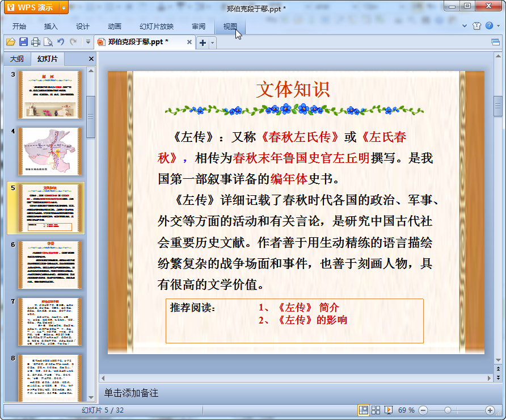Open the WPS 演示 dropdown arrow
This screenshot has height=420, width=506.
coord(64,8)
